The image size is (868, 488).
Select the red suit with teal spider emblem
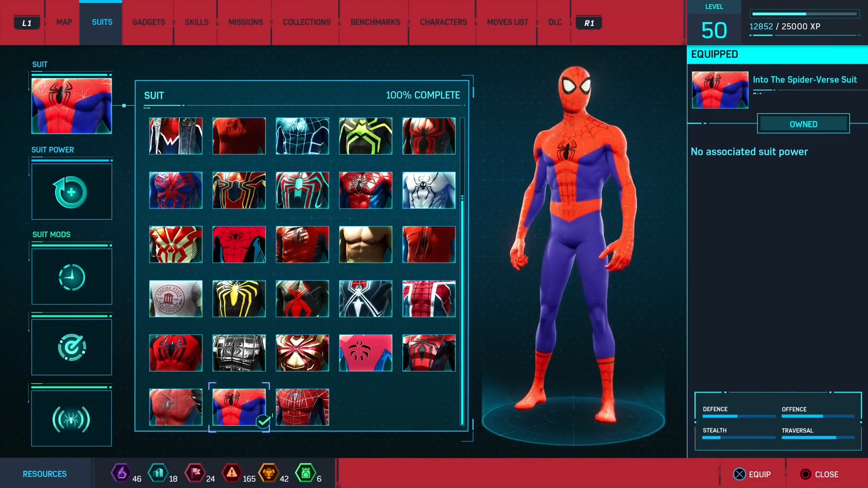click(x=302, y=190)
